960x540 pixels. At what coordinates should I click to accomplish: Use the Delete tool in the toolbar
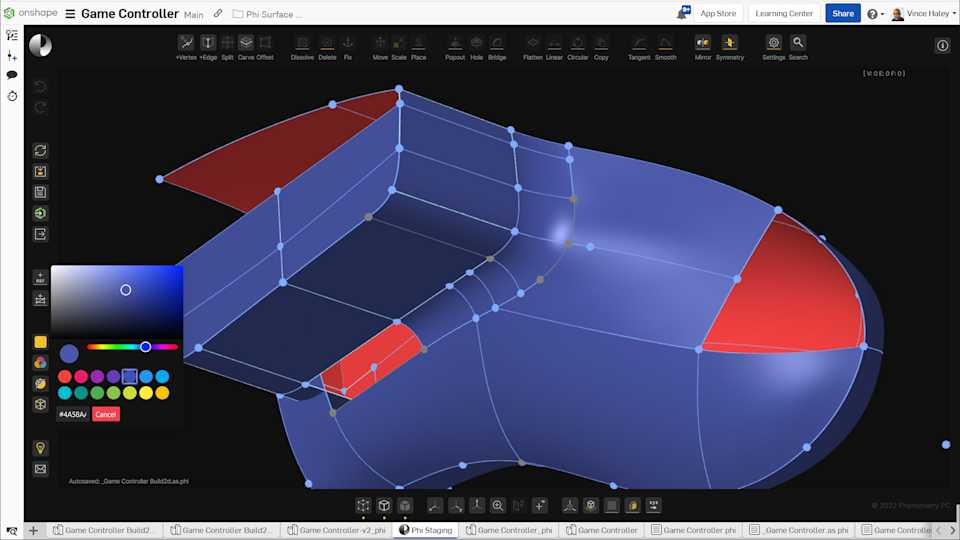(x=328, y=47)
